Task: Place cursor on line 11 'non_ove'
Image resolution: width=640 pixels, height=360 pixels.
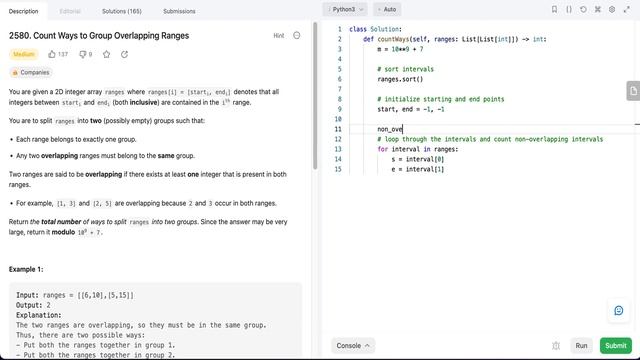Action: [x=390, y=129]
